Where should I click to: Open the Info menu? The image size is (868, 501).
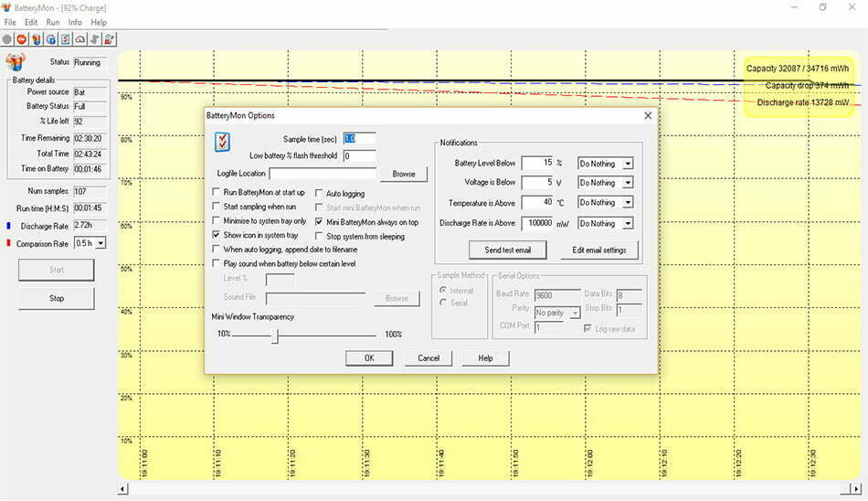(75, 22)
